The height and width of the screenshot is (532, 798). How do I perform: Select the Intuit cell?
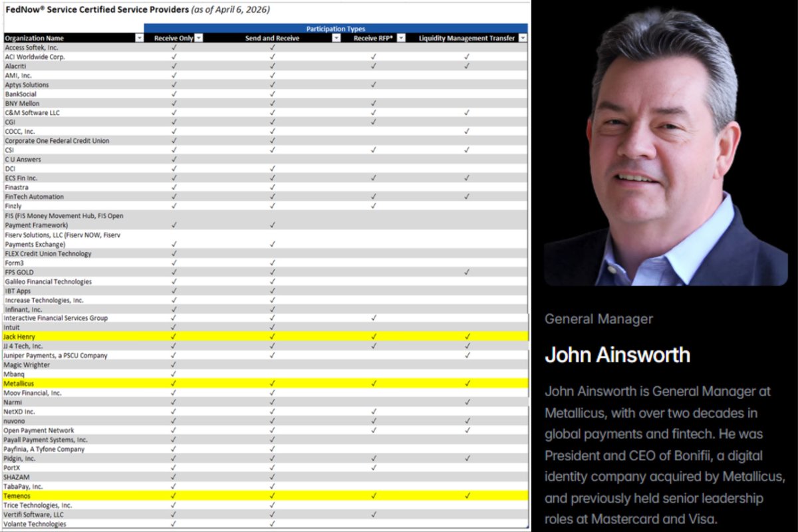pyautogui.click(x=74, y=327)
